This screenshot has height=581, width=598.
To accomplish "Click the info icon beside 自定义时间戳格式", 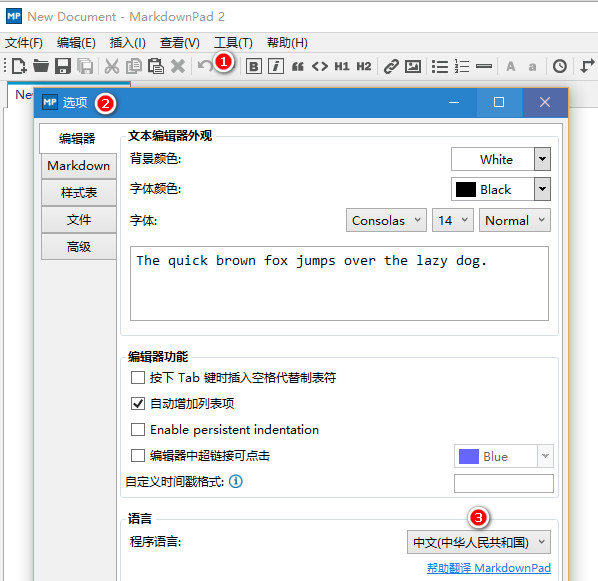I will click(x=236, y=481).
